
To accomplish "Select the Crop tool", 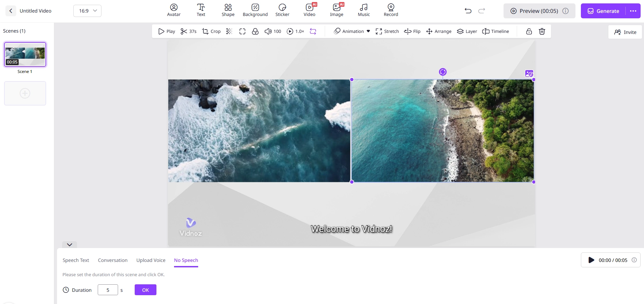I will (211, 31).
